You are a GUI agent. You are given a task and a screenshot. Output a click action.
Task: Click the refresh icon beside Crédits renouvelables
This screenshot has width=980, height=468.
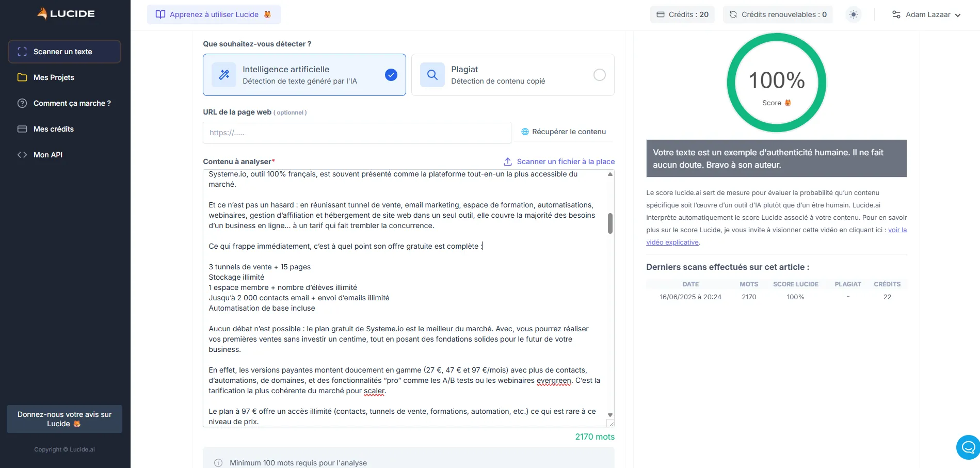(733, 14)
